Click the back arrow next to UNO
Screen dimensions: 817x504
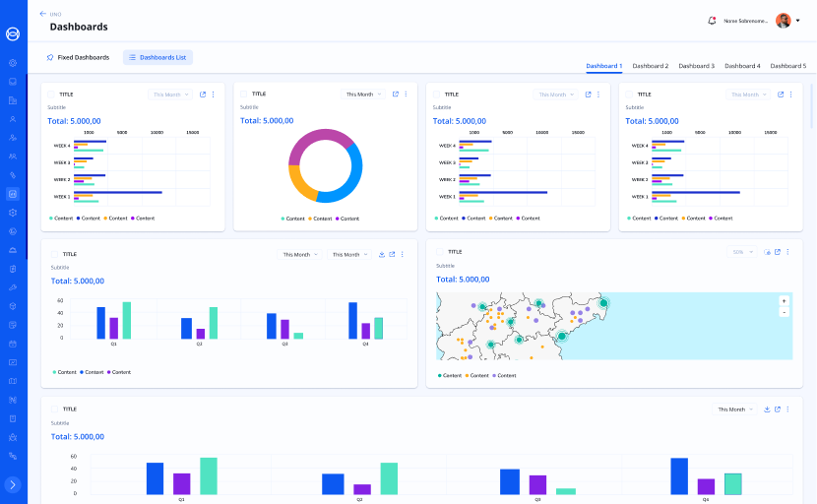(x=42, y=14)
